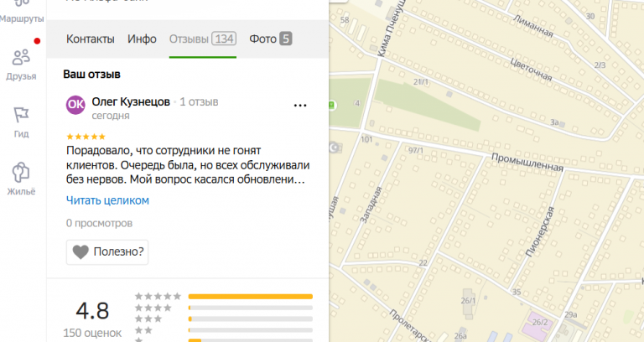This screenshot has height=342, width=644.
Task: Click the green park area on map
Action: click(x=427, y=105)
